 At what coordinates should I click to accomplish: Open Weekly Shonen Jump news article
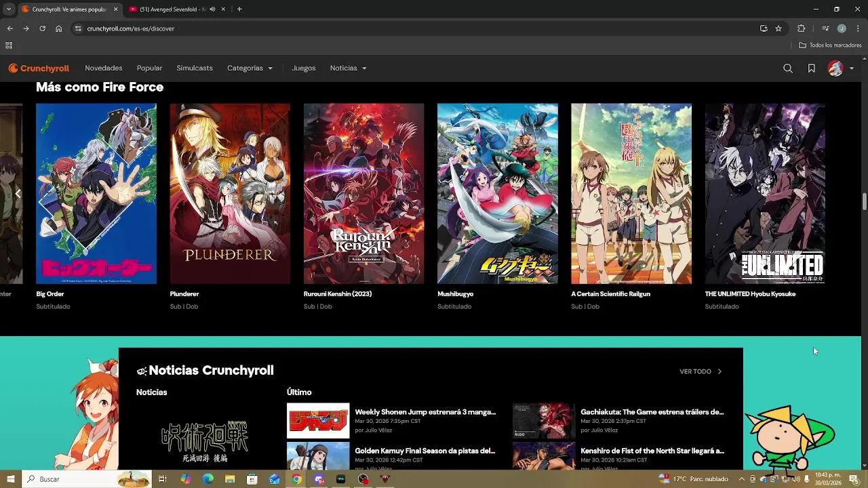[x=425, y=412]
